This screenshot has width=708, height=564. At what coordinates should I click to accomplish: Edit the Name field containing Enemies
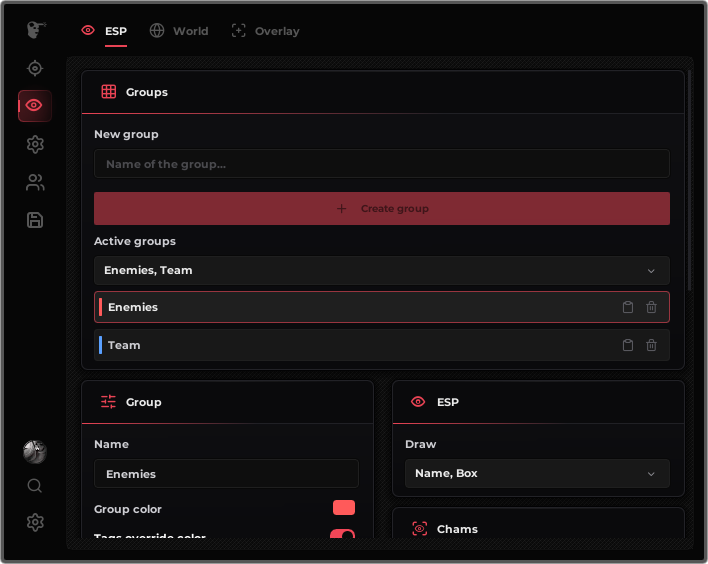point(226,474)
